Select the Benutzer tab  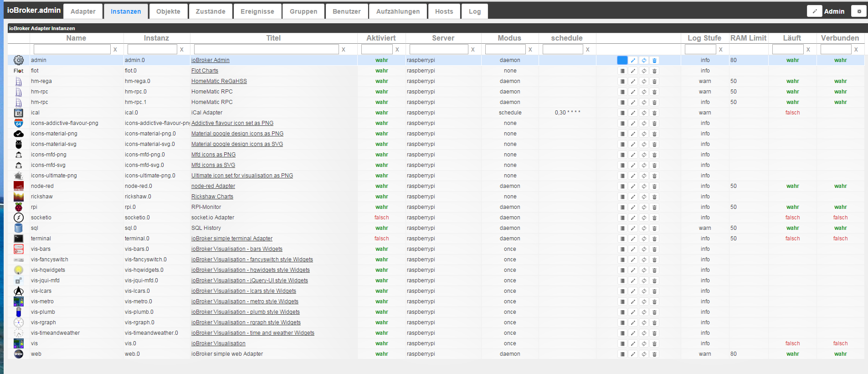[x=346, y=11]
